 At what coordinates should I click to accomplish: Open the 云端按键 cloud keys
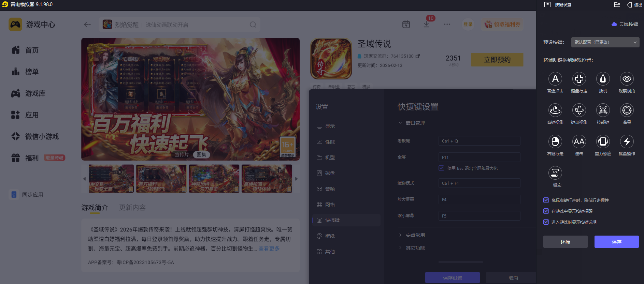[x=625, y=24]
